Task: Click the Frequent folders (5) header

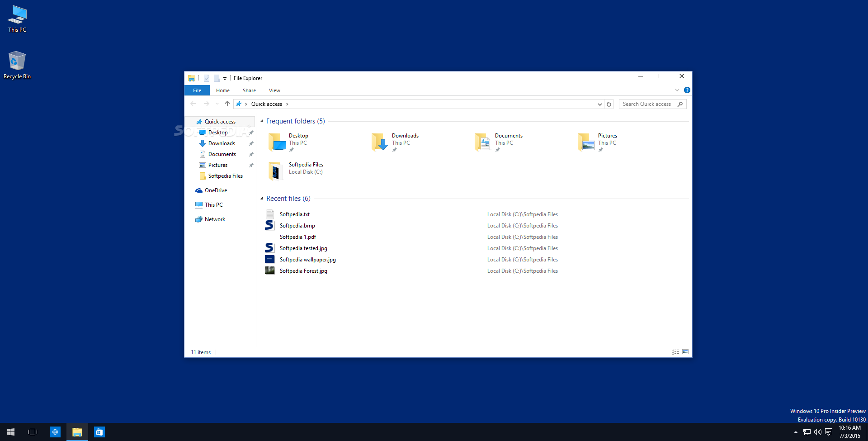Action: click(x=296, y=121)
